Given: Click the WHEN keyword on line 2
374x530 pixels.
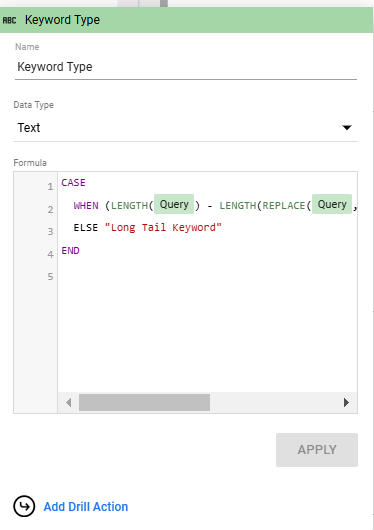Looking at the screenshot, I should tap(86, 206).
